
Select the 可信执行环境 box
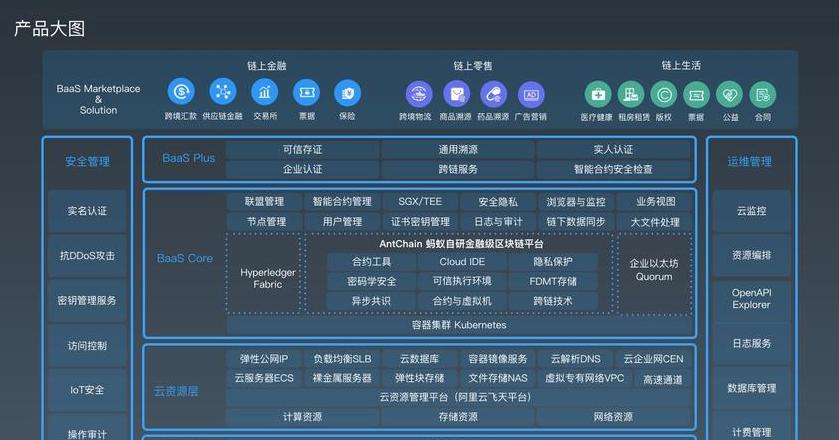pos(462,281)
